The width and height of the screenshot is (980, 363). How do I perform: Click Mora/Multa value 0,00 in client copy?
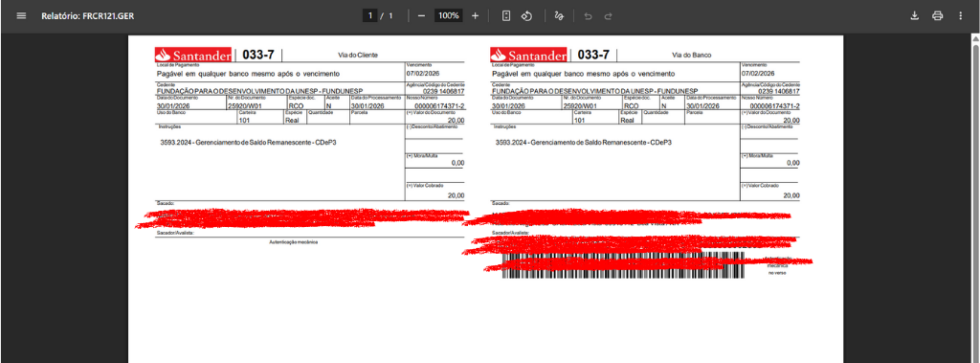(x=458, y=162)
